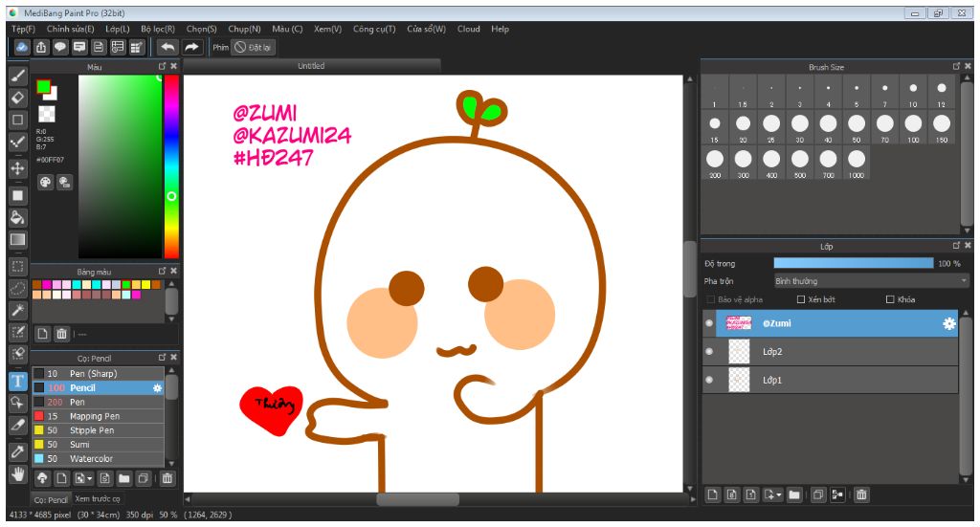This screenshot has height=527, width=980.
Task: Click the cloud download brush icon
Action: click(x=42, y=479)
